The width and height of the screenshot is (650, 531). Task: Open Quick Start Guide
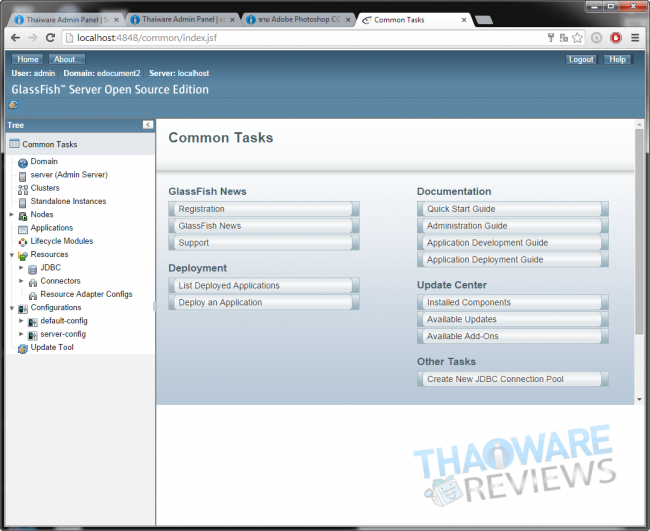513,209
